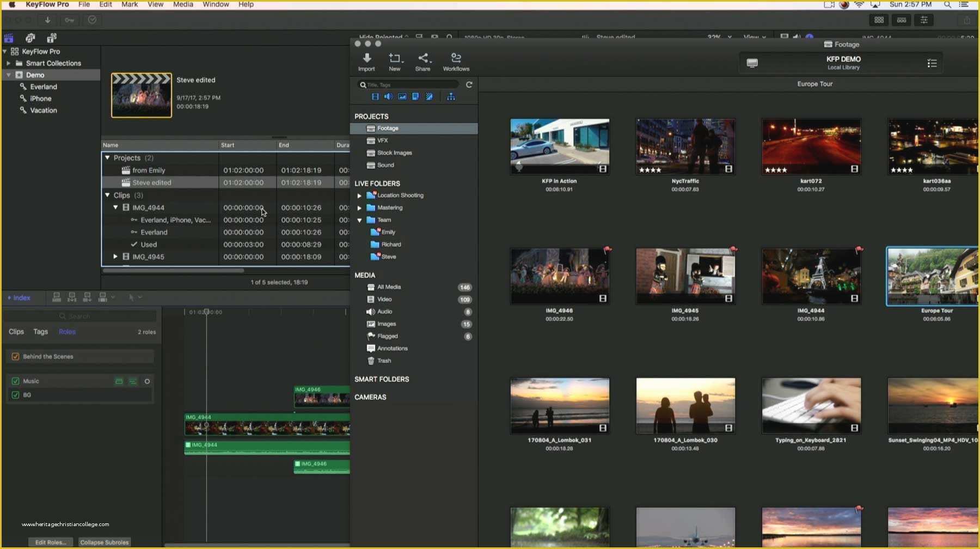Click the clip list horizontal scrollbar
The height and width of the screenshot is (549, 980).
pos(174,270)
